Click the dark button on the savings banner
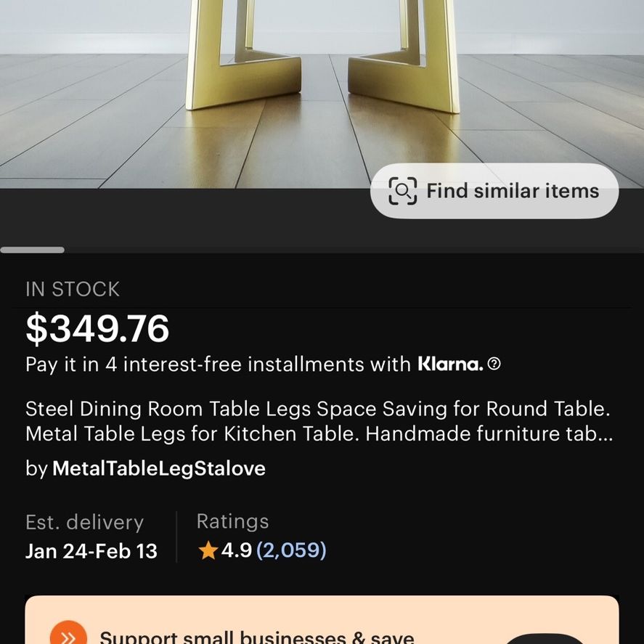 point(543,639)
